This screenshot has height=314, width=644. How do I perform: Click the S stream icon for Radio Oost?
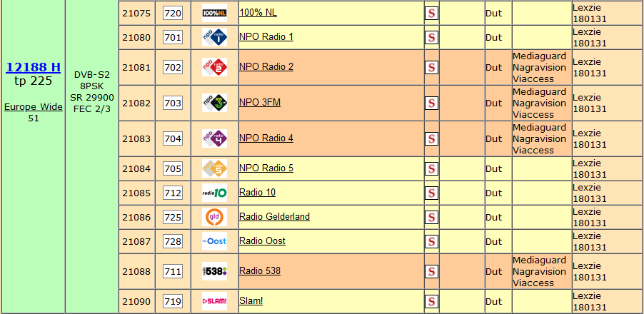coord(431,241)
